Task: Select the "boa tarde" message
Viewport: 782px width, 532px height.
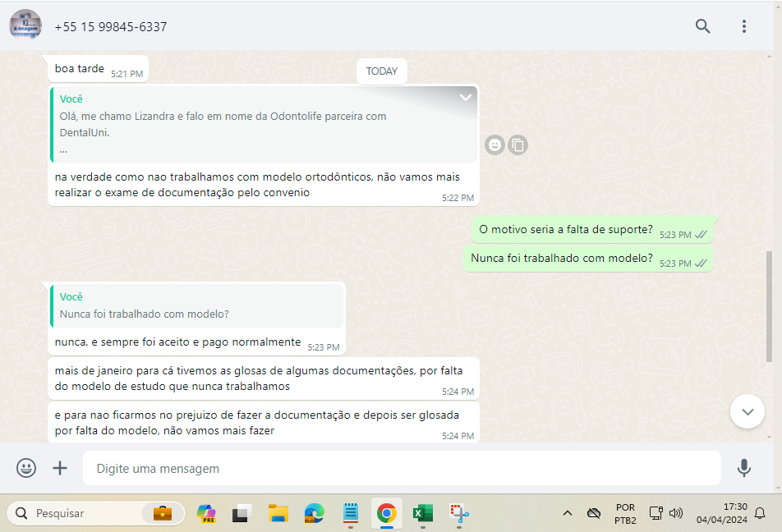Action: tap(99, 69)
